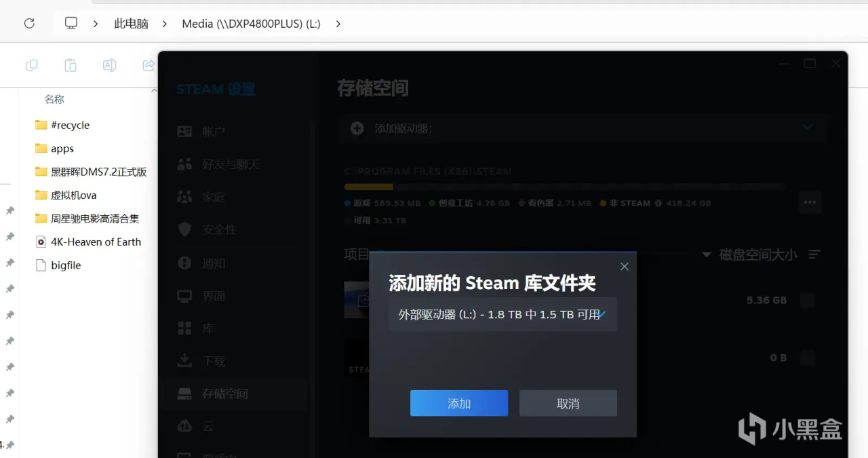The width and height of the screenshot is (868, 458).
Task: Click the 好友与聊天 people icon
Action: point(184,164)
